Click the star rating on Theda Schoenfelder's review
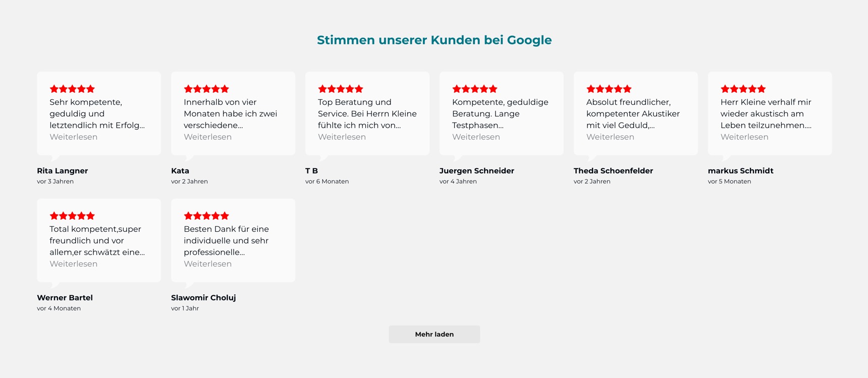 coord(609,89)
